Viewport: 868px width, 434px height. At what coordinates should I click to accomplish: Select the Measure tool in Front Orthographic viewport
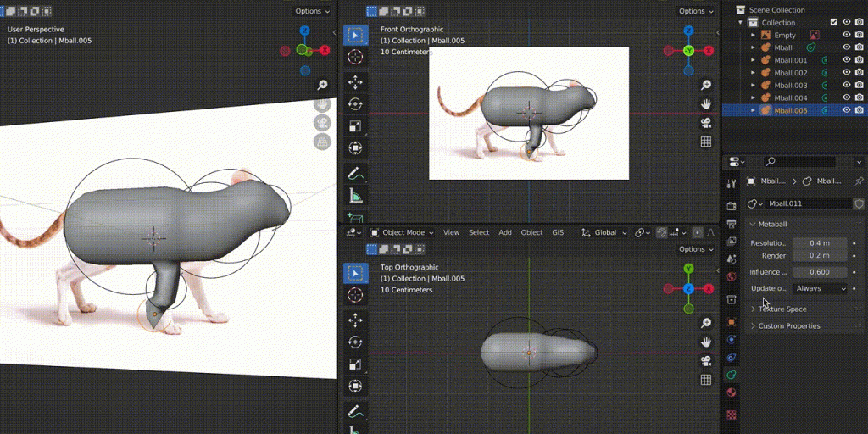(x=355, y=196)
